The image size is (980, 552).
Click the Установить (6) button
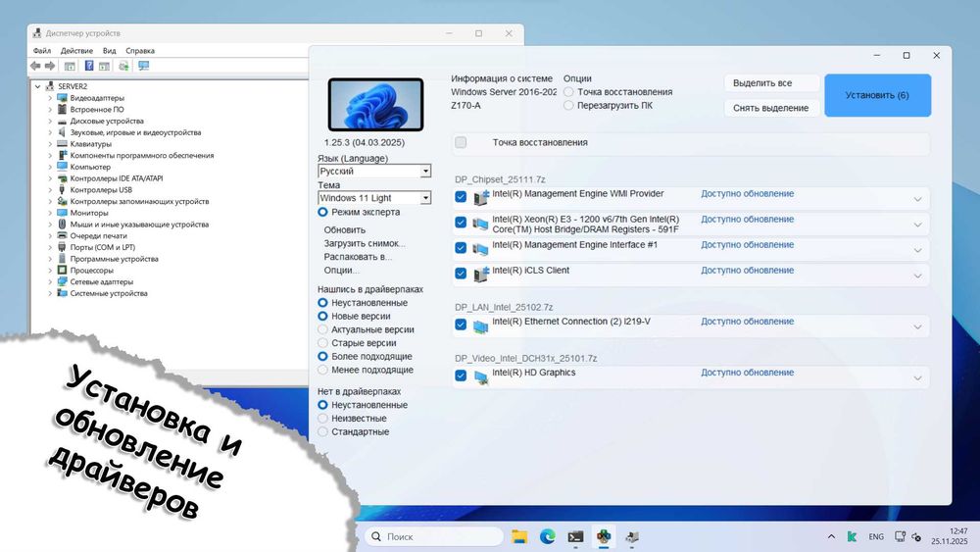pyautogui.click(x=877, y=95)
